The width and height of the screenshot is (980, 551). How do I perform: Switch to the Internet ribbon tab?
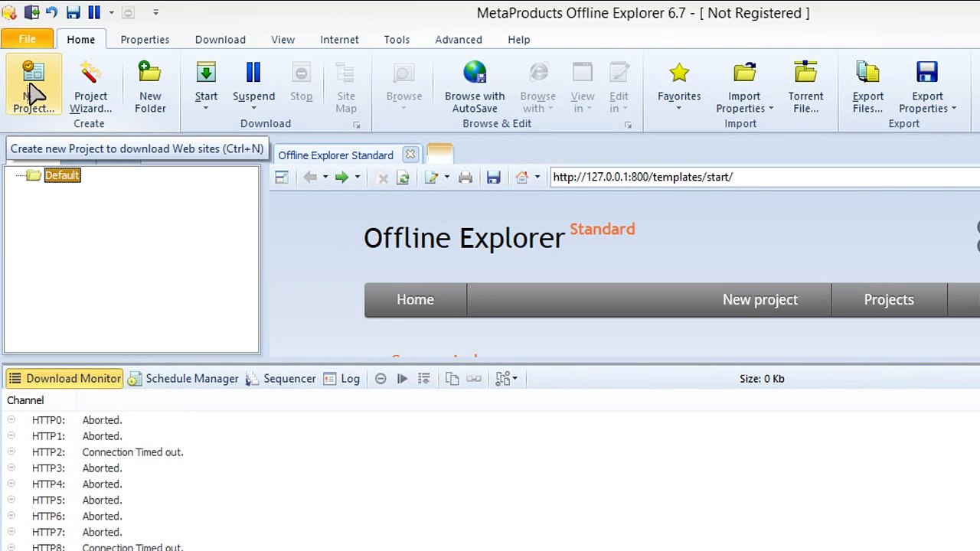pos(339,40)
